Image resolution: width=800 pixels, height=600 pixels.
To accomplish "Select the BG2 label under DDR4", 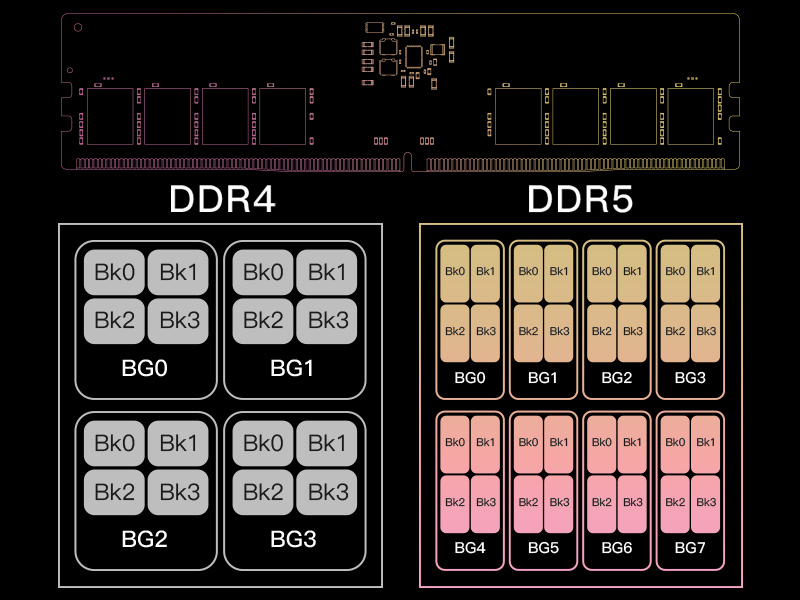I will [144, 539].
